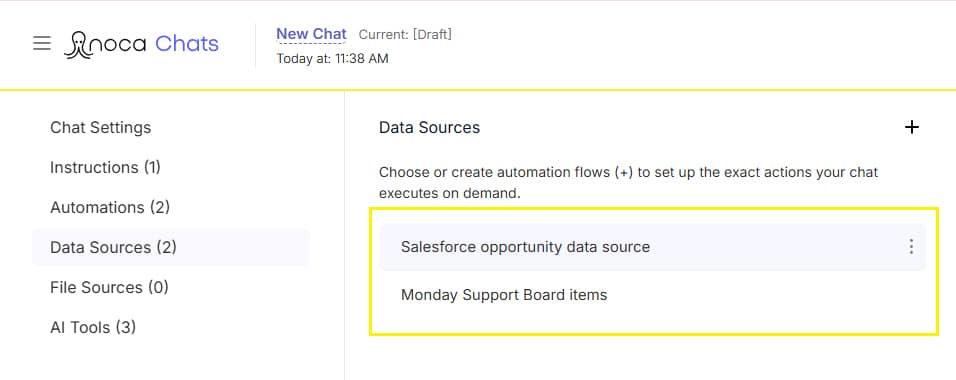Open the File Sources (0) section
The width and height of the screenshot is (956, 380).
point(109,287)
